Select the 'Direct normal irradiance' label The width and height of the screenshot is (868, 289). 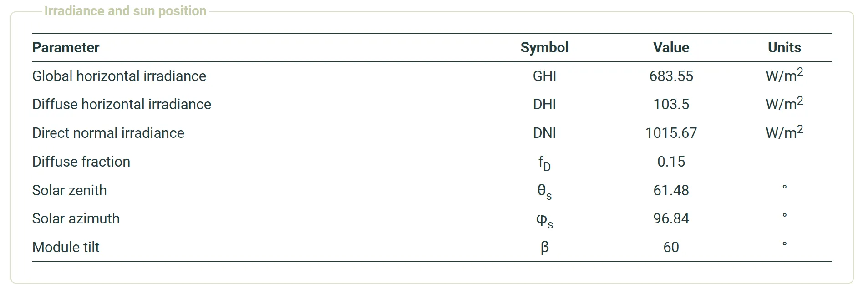(108, 133)
